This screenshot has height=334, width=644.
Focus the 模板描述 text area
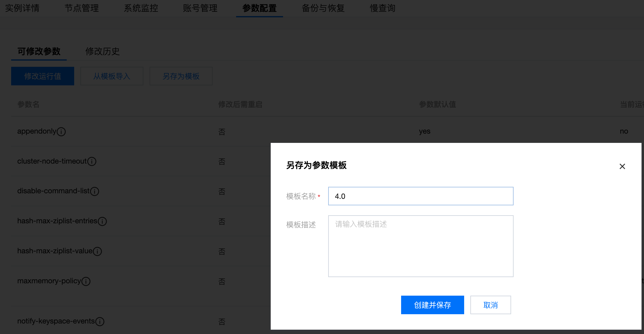(x=421, y=246)
